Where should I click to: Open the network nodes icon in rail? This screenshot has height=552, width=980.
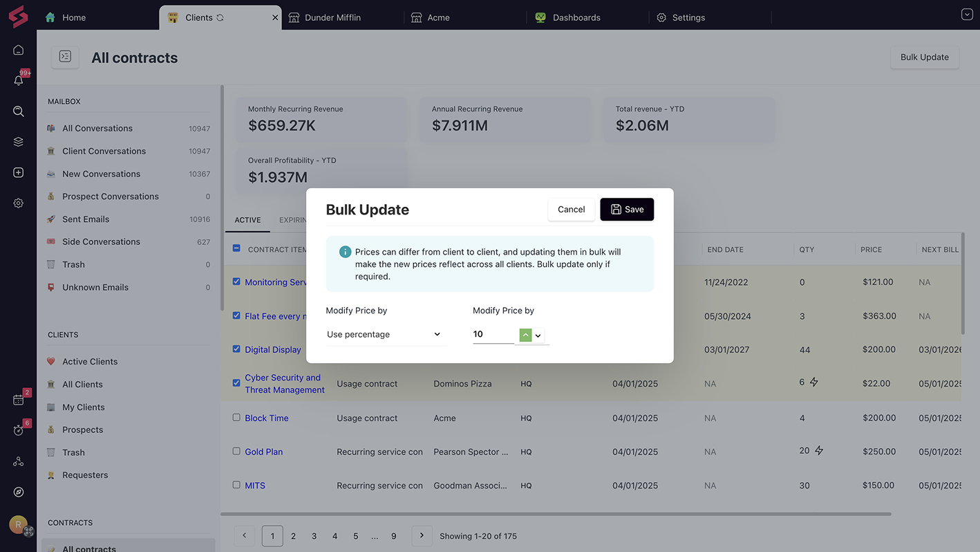click(x=19, y=461)
